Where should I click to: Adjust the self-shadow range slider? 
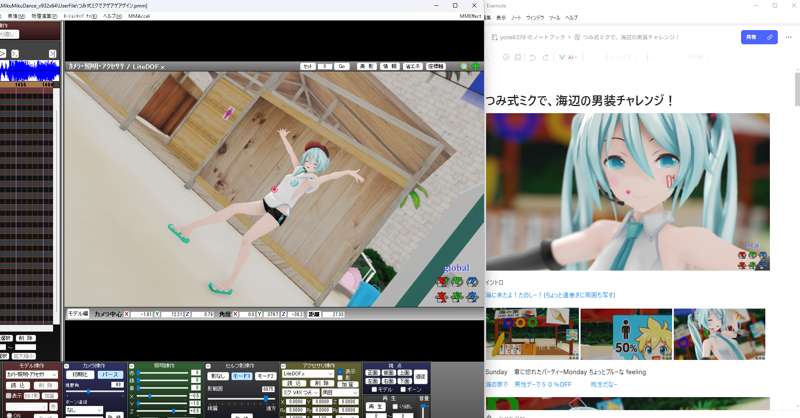click(241, 398)
